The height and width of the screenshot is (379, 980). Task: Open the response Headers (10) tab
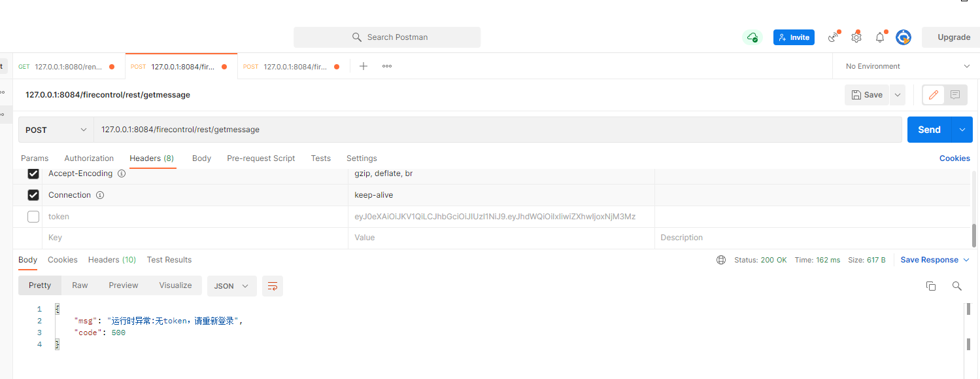(112, 260)
